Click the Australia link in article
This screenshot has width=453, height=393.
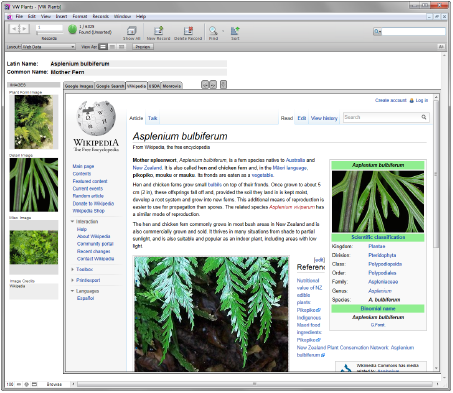pos(295,160)
